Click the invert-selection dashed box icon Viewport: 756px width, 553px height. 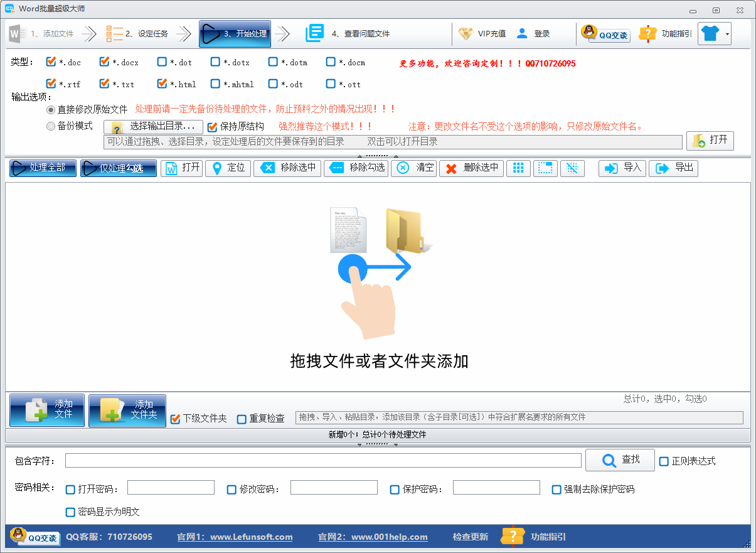545,168
